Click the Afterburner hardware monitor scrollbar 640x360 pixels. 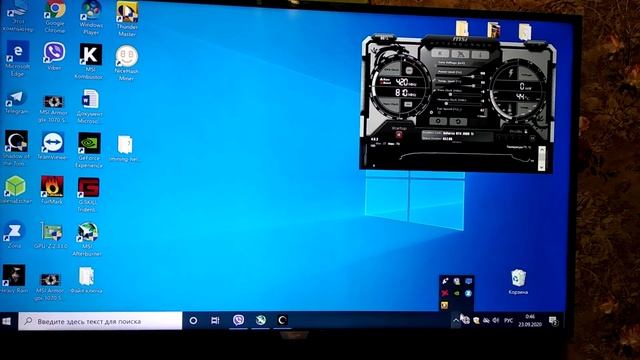542,158
